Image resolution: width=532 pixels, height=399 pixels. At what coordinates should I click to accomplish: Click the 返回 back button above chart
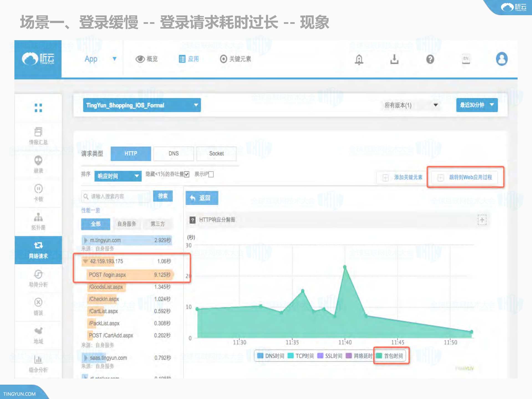tap(202, 198)
